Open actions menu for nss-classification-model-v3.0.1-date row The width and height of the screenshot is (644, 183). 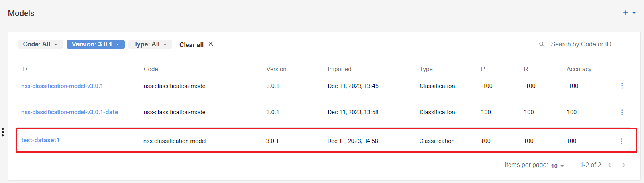pyautogui.click(x=622, y=112)
